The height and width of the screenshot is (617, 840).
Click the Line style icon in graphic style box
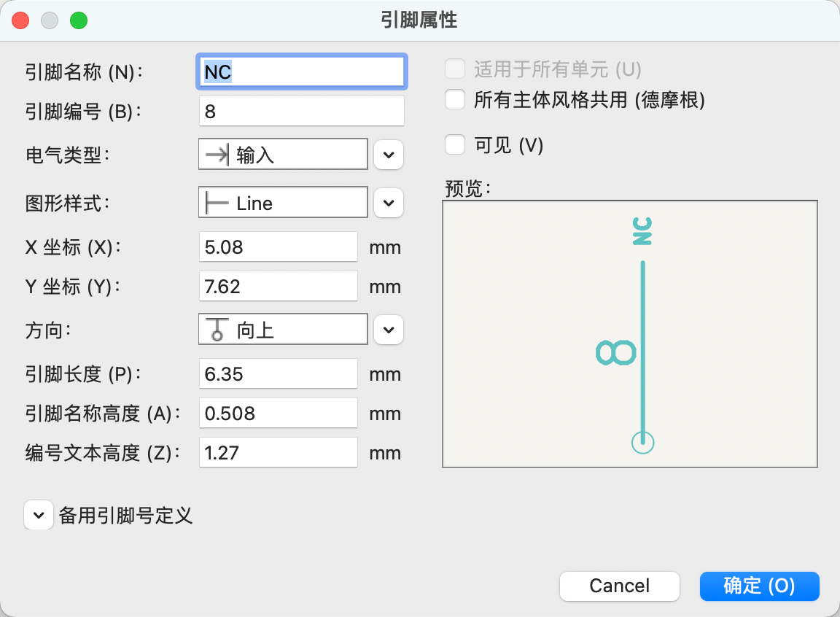(217, 203)
